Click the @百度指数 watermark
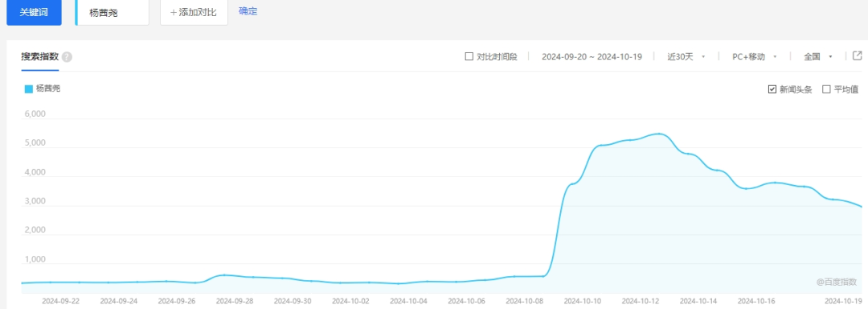The width and height of the screenshot is (868, 309). click(837, 282)
